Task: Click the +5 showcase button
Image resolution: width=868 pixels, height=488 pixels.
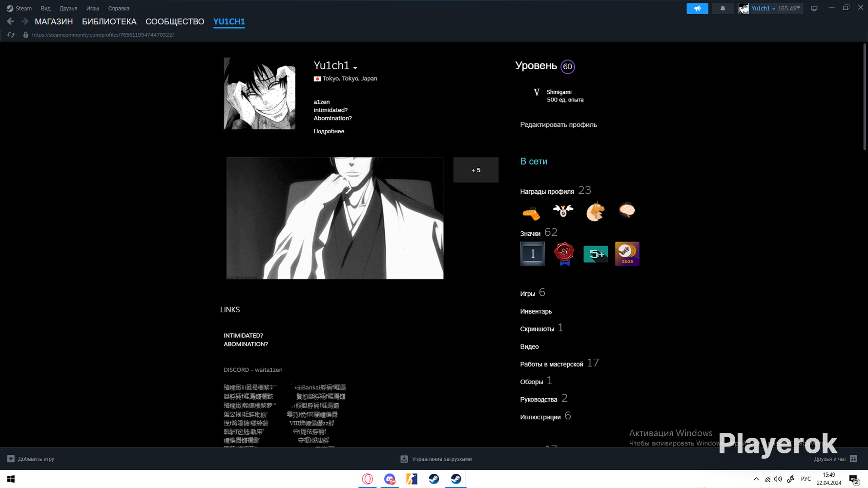Action: coord(476,170)
